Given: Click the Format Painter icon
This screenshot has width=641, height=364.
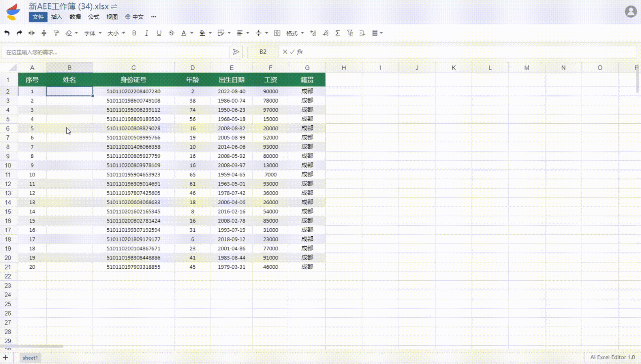Looking at the screenshot, I should click(56, 33).
